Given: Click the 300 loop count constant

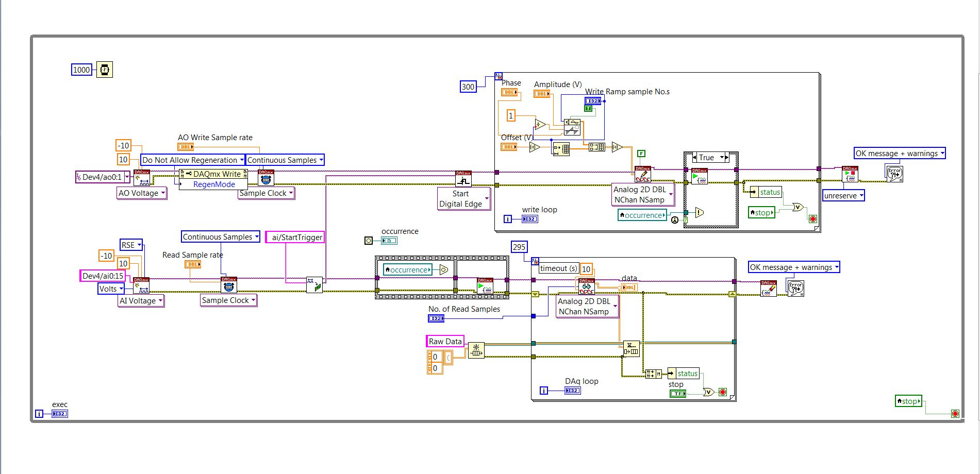Looking at the screenshot, I should (468, 87).
